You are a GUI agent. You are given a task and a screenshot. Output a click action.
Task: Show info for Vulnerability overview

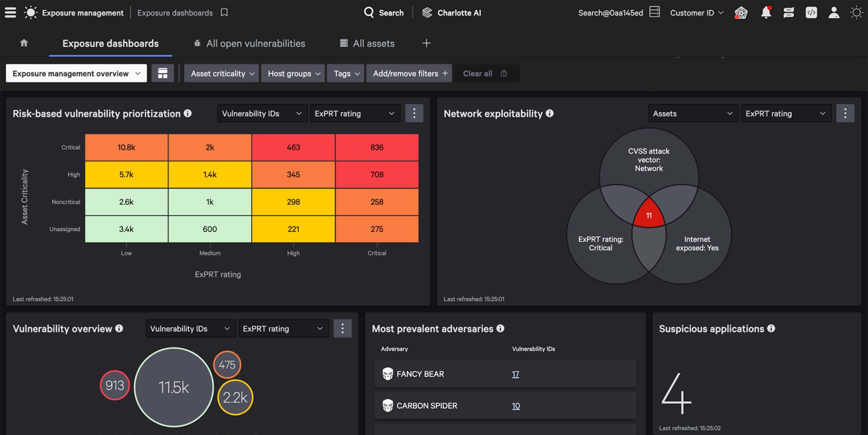[x=119, y=328]
